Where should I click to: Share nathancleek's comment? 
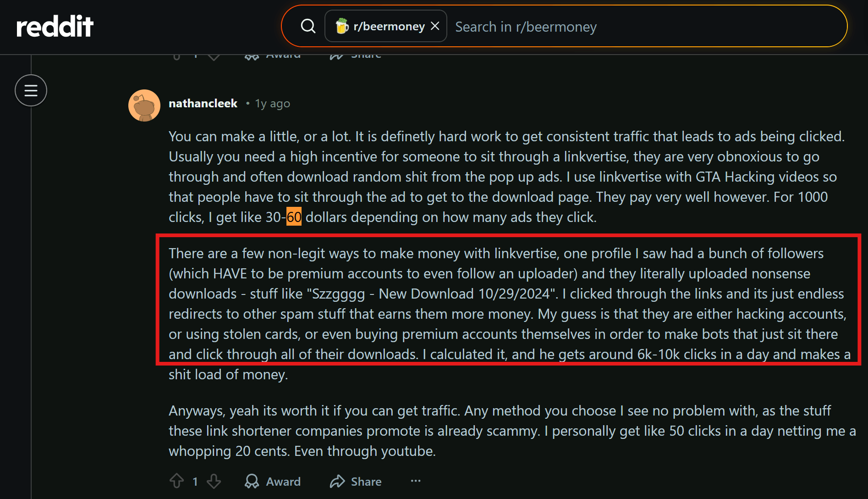click(x=356, y=481)
